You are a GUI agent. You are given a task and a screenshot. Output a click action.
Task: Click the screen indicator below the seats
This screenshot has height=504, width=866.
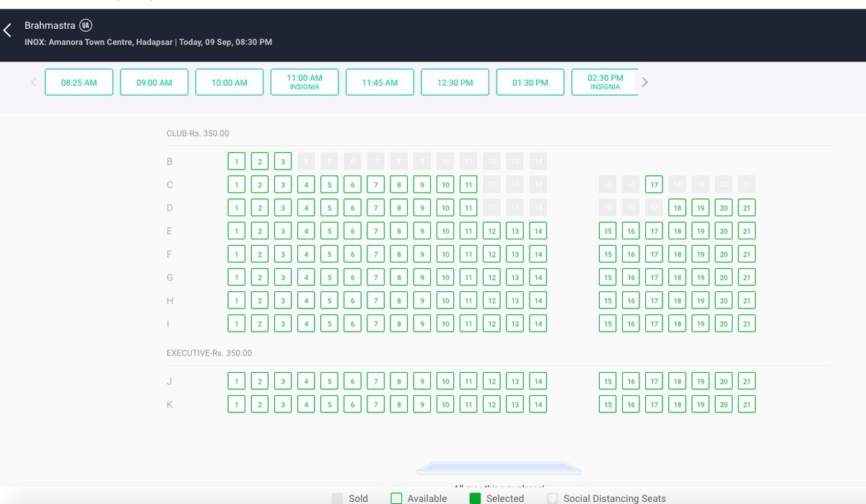[x=499, y=468]
